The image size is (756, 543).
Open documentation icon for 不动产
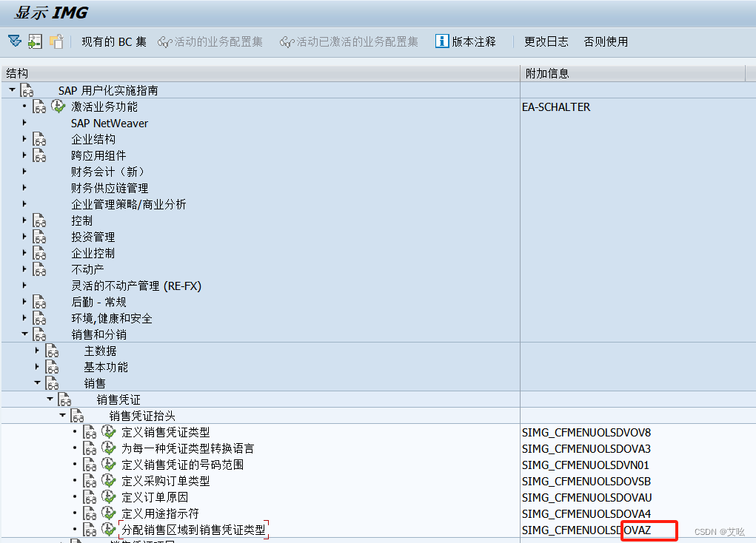tap(39, 269)
